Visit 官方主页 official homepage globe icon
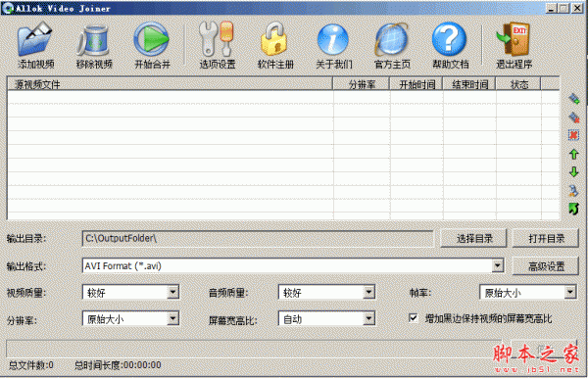The height and width of the screenshot is (378, 588). [x=391, y=39]
